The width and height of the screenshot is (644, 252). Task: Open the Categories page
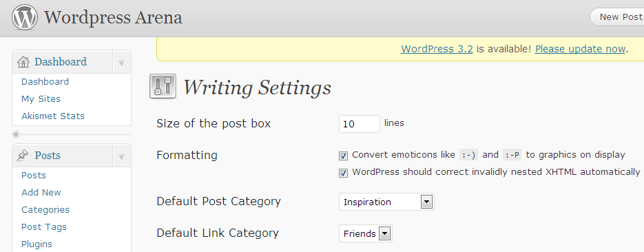click(45, 210)
